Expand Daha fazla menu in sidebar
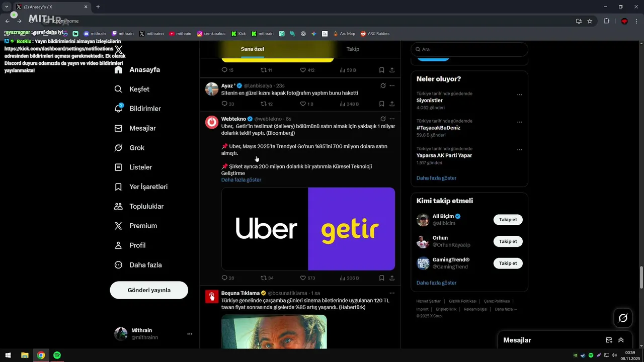The image size is (644, 362). 138,265
